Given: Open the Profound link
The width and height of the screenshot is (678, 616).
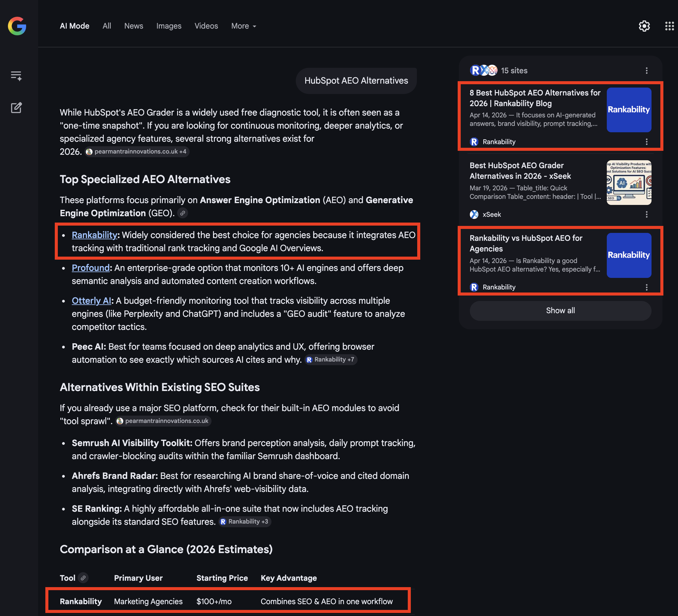Looking at the screenshot, I should pyautogui.click(x=90, y=268).
